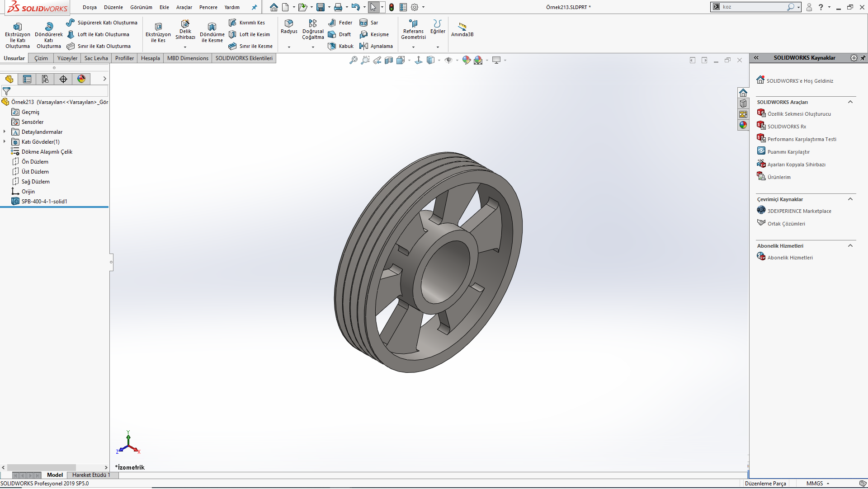Choose the Draft tool
868x489 pixels.
(340, 34)
